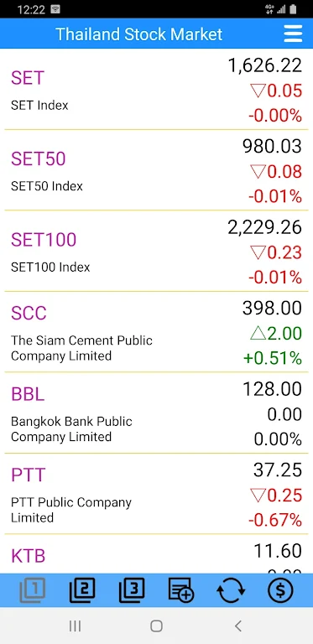The height and width of the screenshot is (644, 313).
Task: Tap the SCC price 398.00
Action: click(x=272, y=308)
